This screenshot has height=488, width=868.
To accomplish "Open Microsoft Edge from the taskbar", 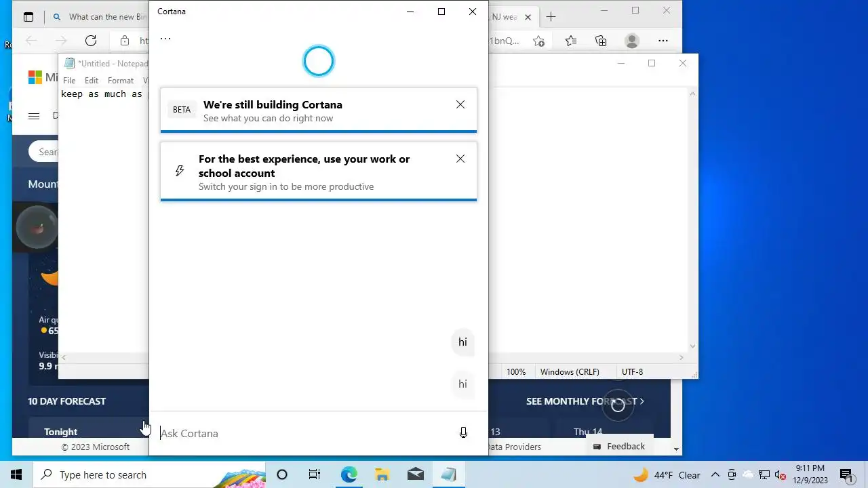I will [x=349, y=474].
